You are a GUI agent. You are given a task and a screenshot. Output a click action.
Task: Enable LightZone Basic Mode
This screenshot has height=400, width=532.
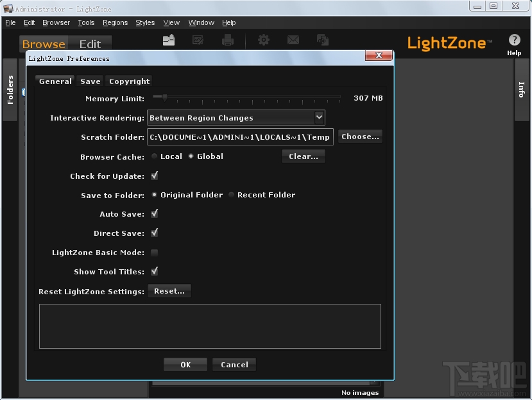(x=154, y=253)
